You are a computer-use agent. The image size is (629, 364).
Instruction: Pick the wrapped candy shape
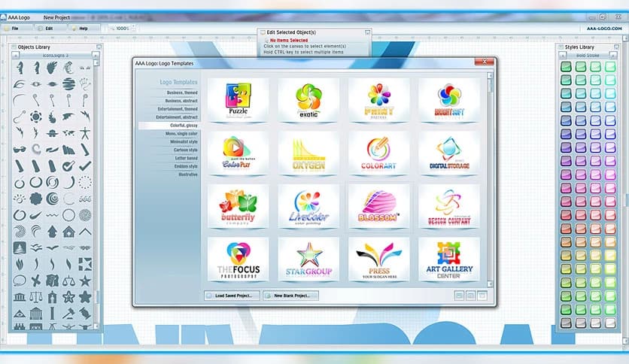point(84,313)
